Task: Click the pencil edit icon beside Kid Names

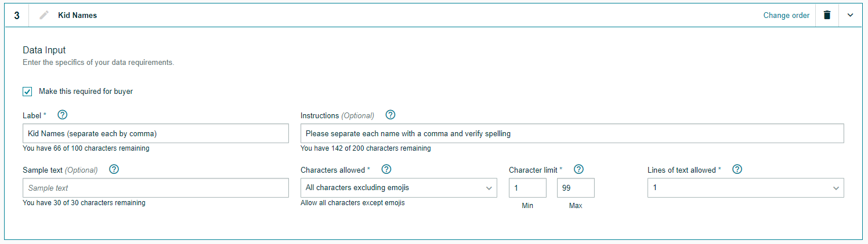Action: click(x=44, y=16)
